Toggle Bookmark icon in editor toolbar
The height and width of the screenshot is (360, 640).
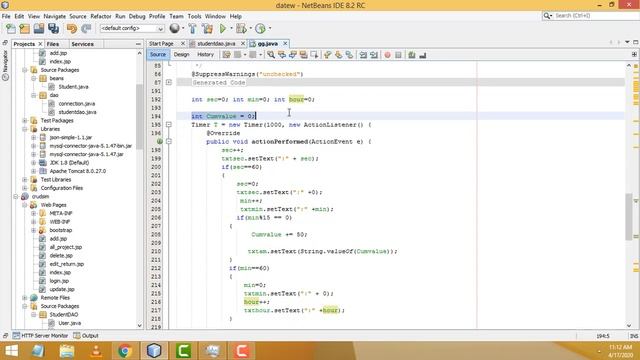point(349,55)
